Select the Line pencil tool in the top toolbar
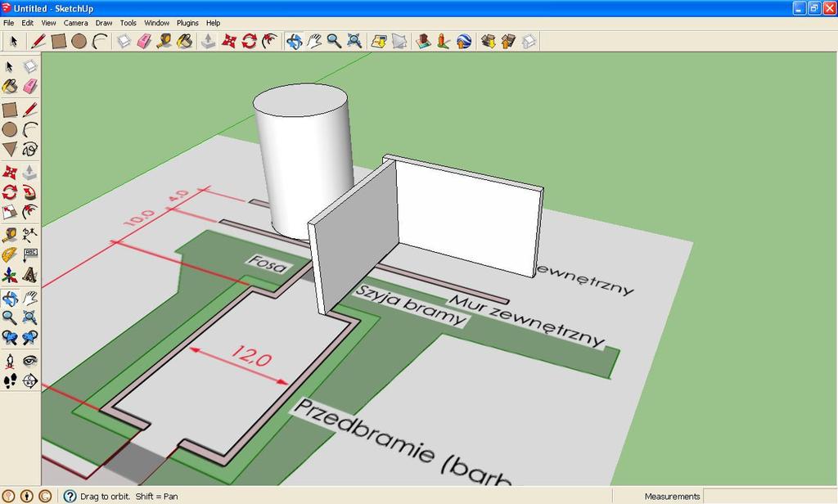838x504 pixels. [x=38, y=41]
